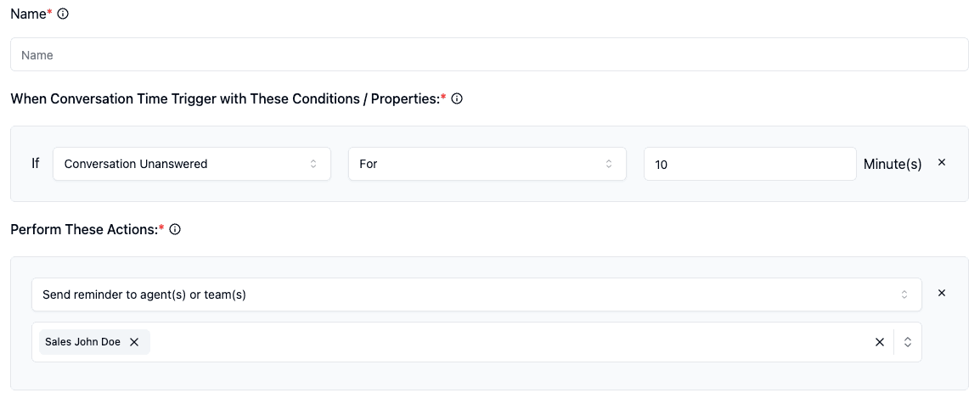Expand the agent and team selector chevron
Image resolution: width=980 pixels, height=404 pixels.
click(x=908, y=342)
